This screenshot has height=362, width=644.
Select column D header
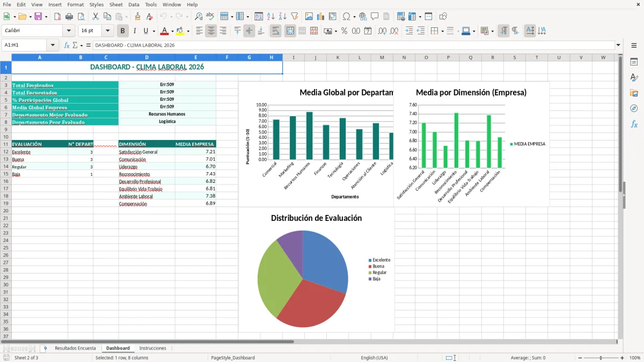[x=147, y=57]
